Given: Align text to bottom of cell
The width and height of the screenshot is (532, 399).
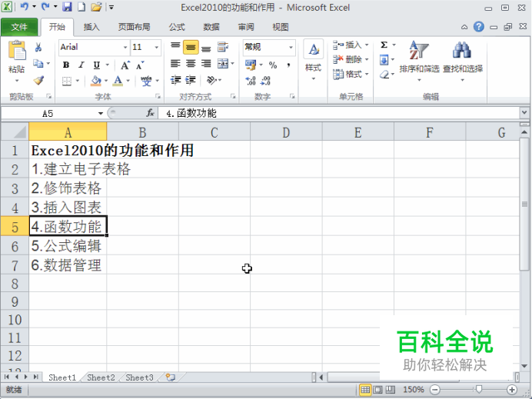Looking at the screenshot, I should pyautogui.click(x=206, y=48).
